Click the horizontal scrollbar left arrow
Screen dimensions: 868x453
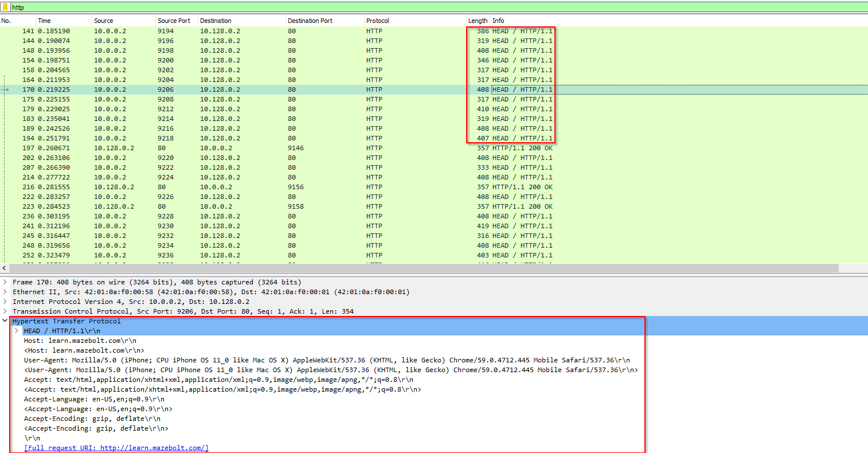tap(5, 268)
